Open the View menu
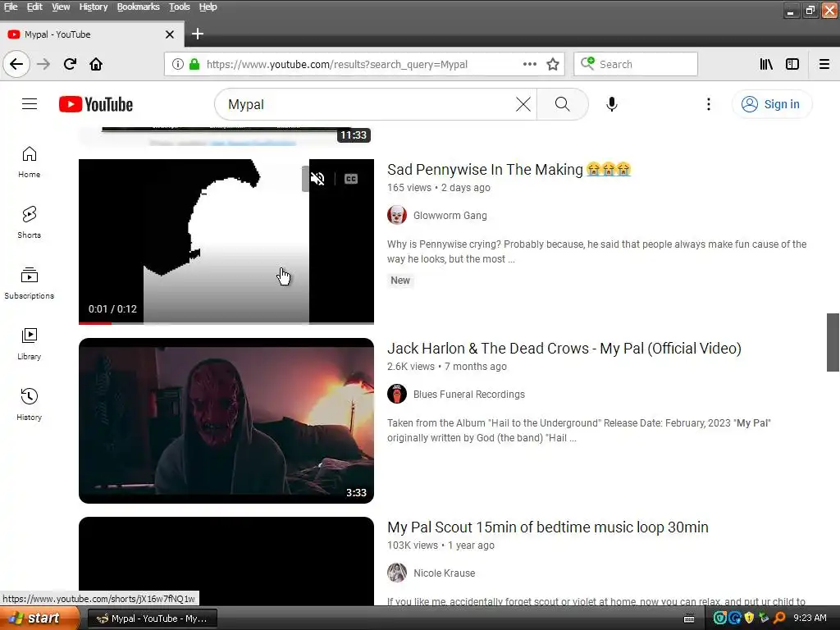The height and width of the screenshot is (630, 840). tap(61, 7)
